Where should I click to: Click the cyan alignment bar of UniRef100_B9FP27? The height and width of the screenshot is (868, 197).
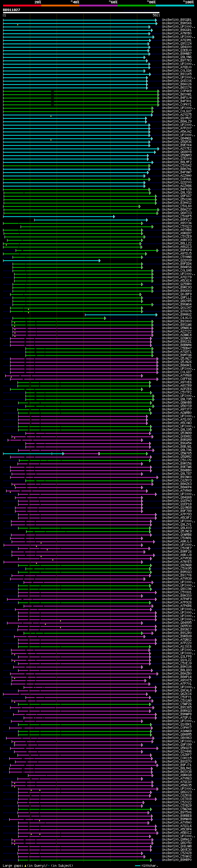click(x=91, y=220)
